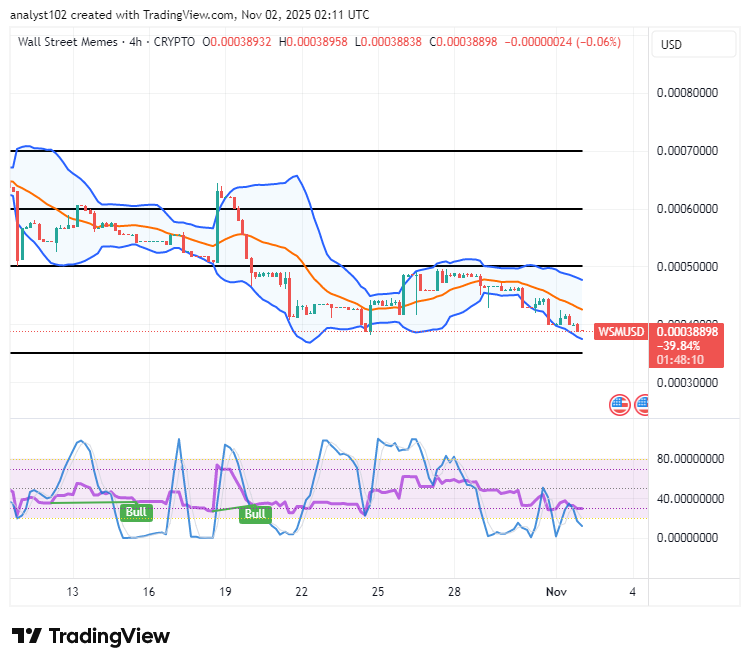Select the first green Bull label near 16

(136, 512)
